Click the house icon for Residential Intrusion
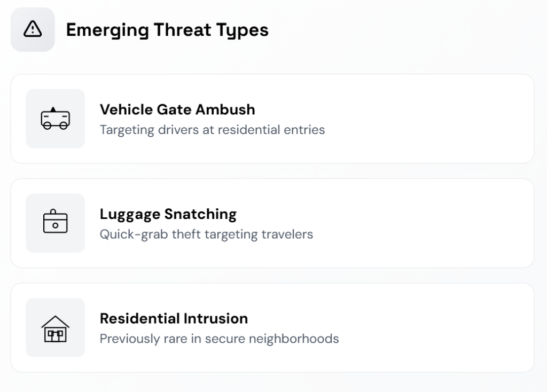 pos(55,328)
